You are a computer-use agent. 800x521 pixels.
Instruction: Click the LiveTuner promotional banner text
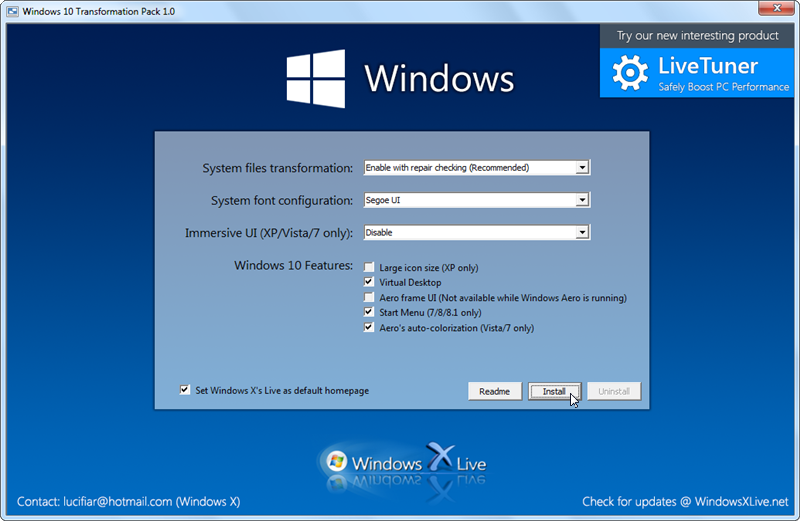pos(707,68)
